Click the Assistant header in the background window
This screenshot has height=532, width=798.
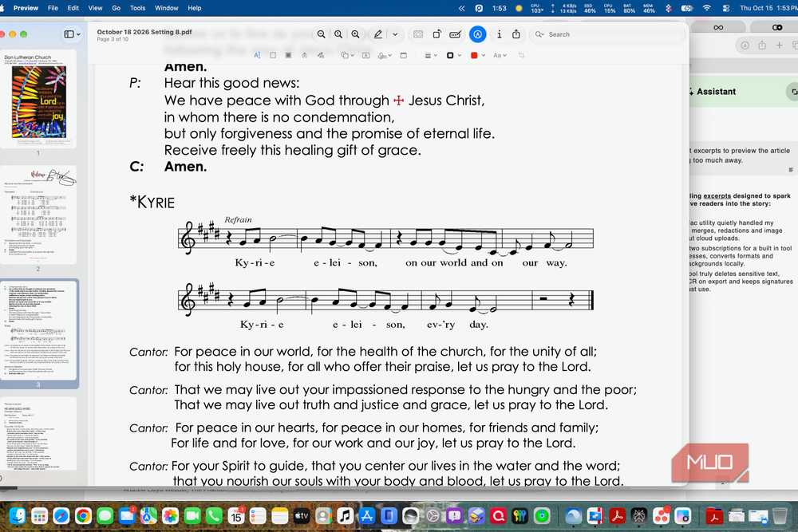pyautogui.click(x=716, y=92)
